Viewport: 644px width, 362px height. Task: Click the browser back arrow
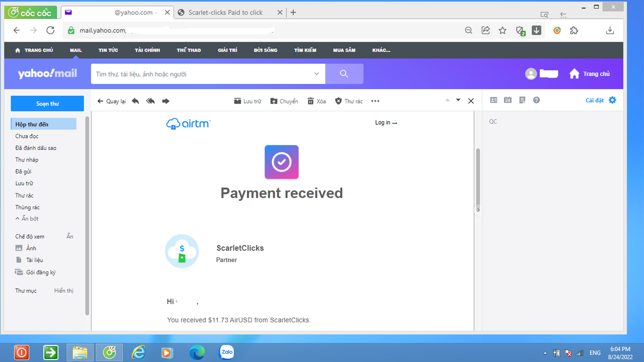click(17, 31)
